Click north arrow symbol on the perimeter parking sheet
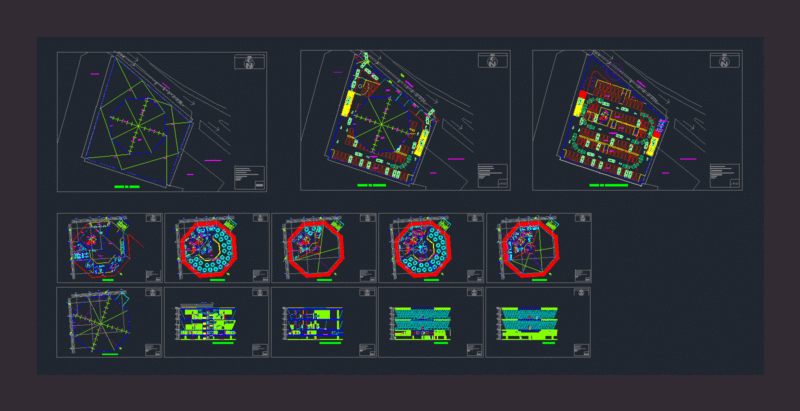 coord(492,61)
